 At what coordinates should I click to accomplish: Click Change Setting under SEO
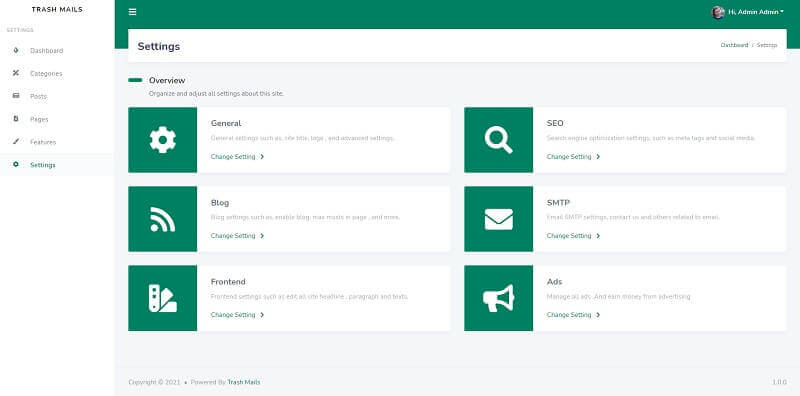tap(573, 157)
